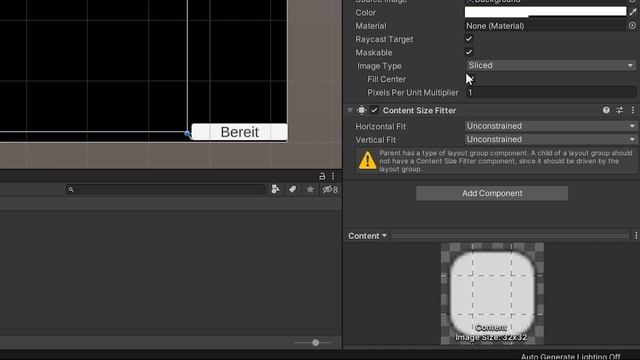Click the Project search input field
640x360 pixels.
(x=166, y=189)
